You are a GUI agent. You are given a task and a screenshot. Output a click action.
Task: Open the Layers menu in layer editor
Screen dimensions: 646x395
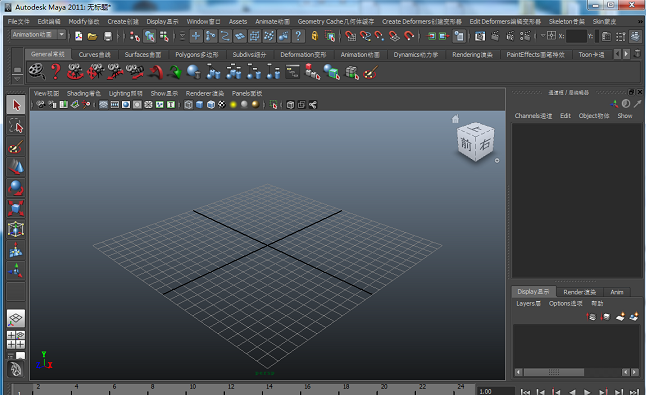point(528,304)
